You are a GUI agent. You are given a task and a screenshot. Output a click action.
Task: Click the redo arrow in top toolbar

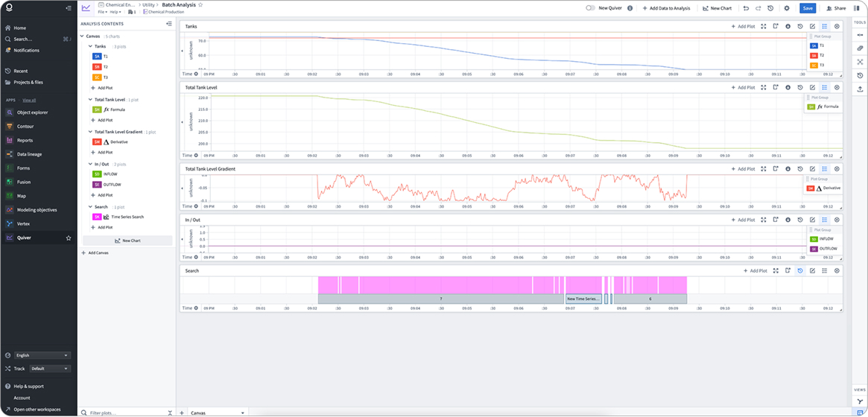click(x=758, y=8)
